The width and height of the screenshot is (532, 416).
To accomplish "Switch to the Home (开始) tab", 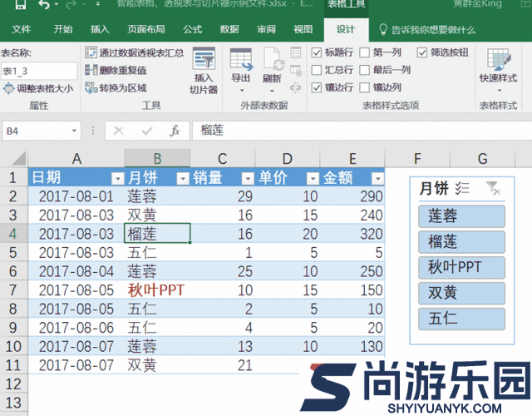I will [x=63, y=30].
